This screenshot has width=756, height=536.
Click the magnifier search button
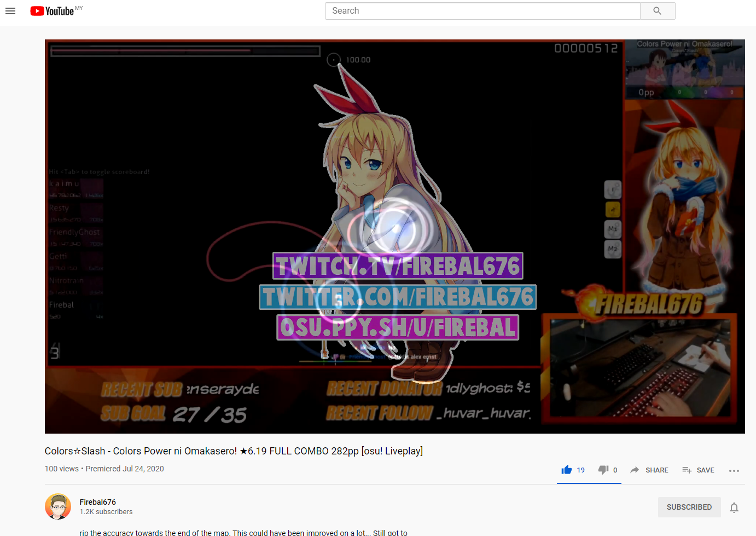point(658,11)
